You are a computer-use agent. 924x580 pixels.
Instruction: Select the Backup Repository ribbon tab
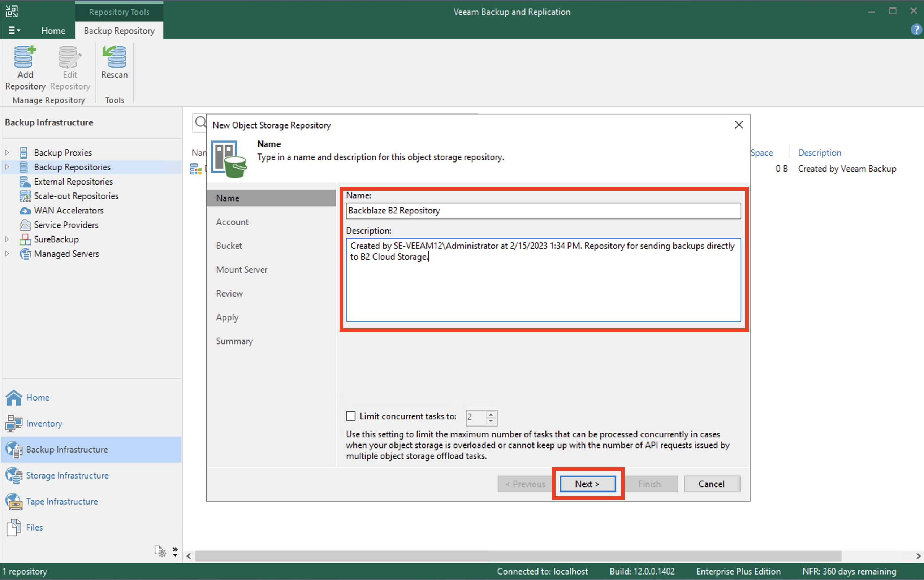pos(119,30)
